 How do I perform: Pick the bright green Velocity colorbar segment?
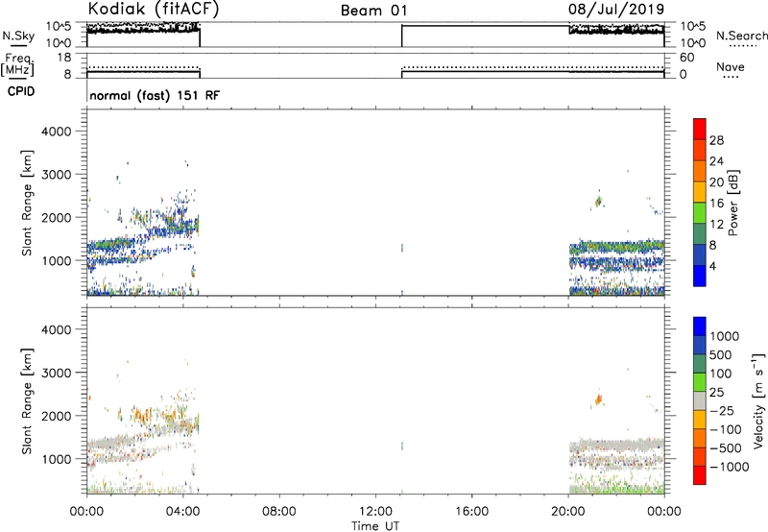[700, 382]
